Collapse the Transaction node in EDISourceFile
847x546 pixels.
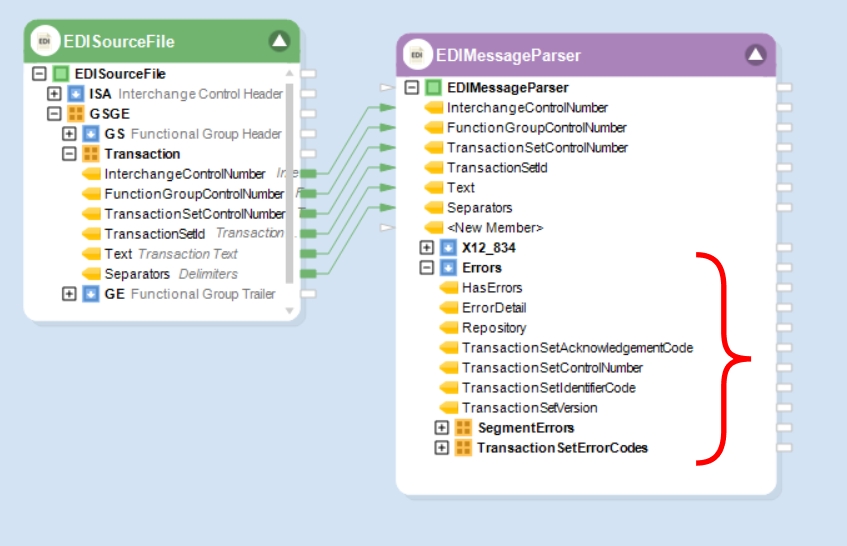tap(69, 154)
